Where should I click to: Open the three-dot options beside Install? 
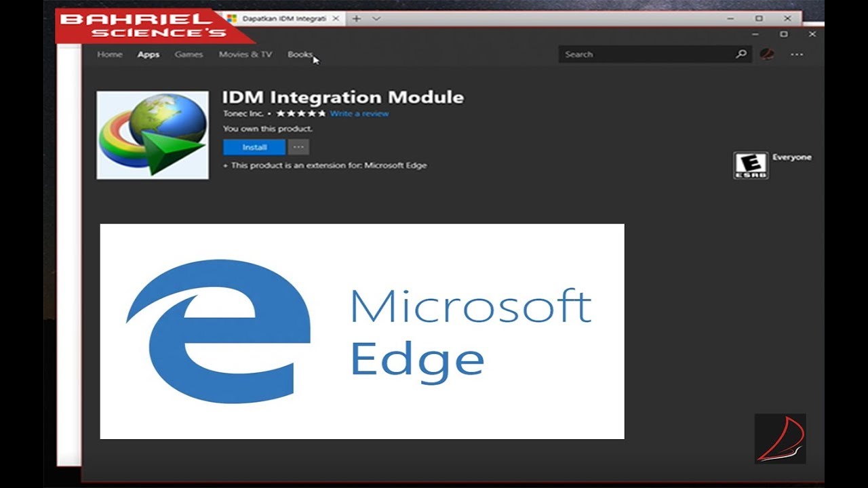tap(298, 147)
